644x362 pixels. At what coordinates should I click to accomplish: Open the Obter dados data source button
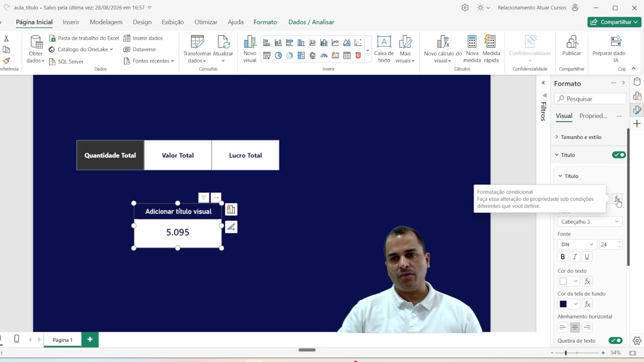point(36,49)
